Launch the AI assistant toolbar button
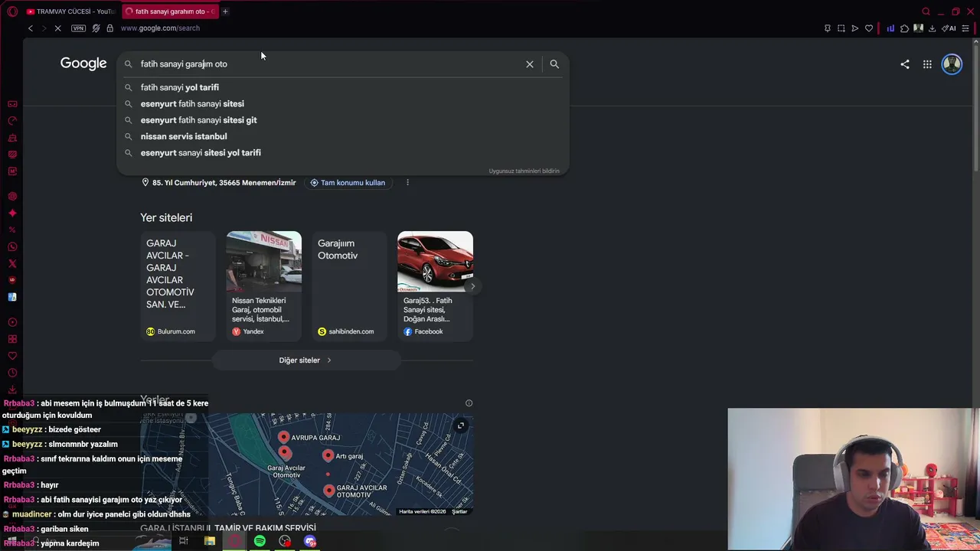 click(949, 28)
